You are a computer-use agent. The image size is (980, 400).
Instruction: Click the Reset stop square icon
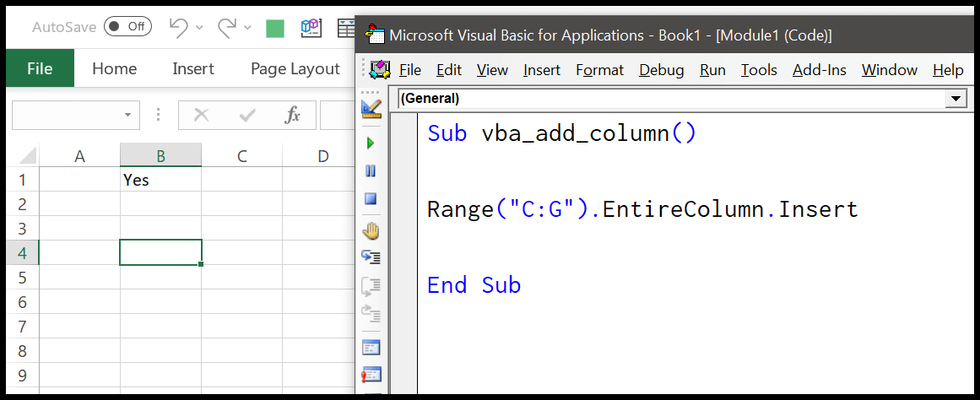tap(371, 199)
